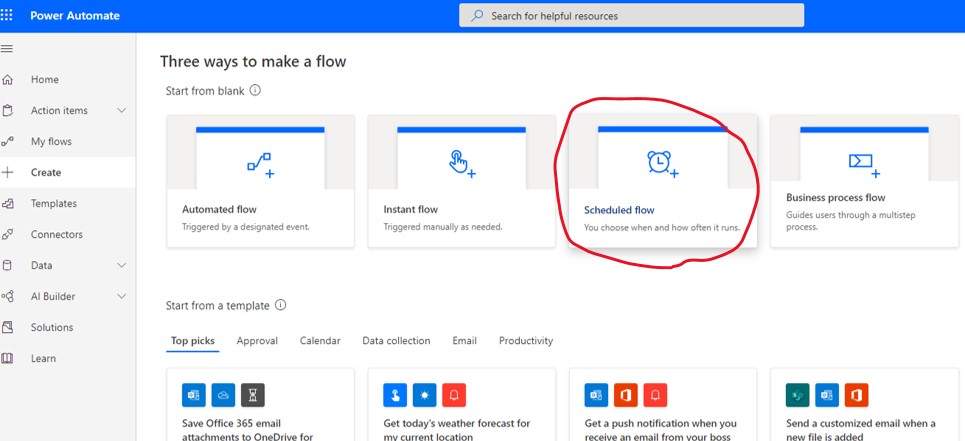Click the Learn book icon in sidebar

point(7,358)
